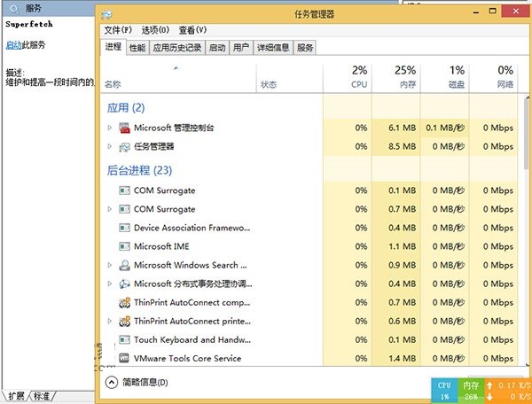Sort by CPU column header

pos(348,78)
